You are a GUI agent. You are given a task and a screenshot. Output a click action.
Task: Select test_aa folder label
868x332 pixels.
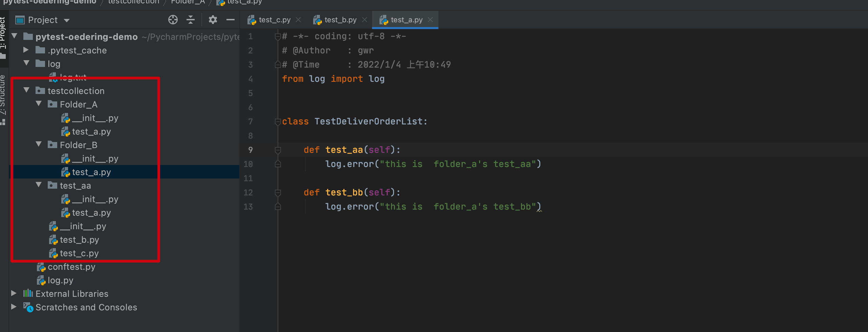(75, 186)
